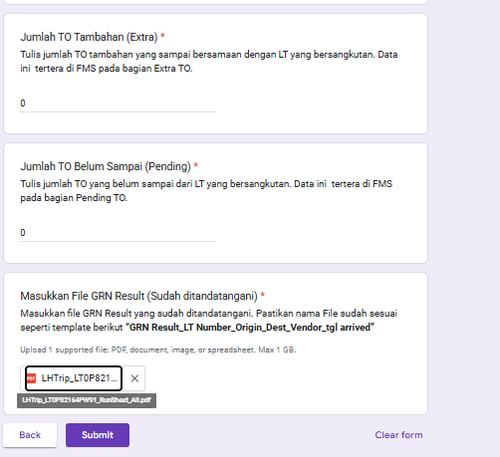This screenshot has width=500, height=457.
Task: Open the uploaded LHTrip_LT0P821 file chip
Action: tap(74, 378)
